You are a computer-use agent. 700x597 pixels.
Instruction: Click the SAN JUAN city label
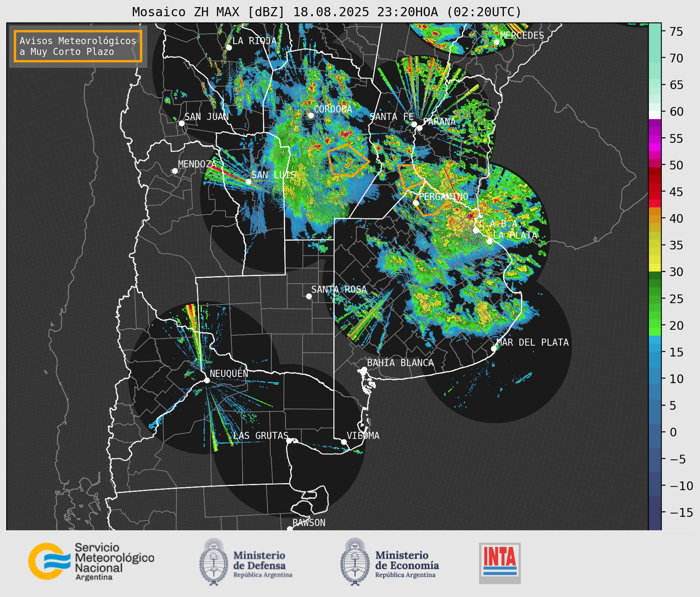(206, 117)
